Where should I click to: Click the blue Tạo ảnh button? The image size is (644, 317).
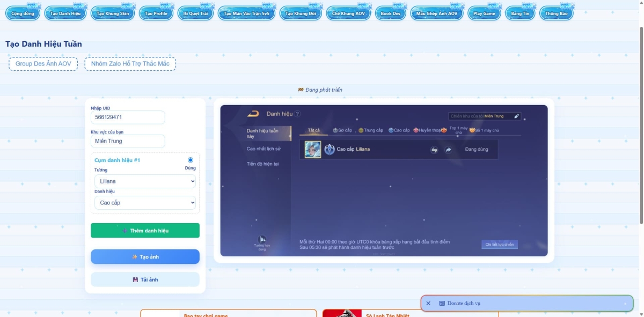145,257
